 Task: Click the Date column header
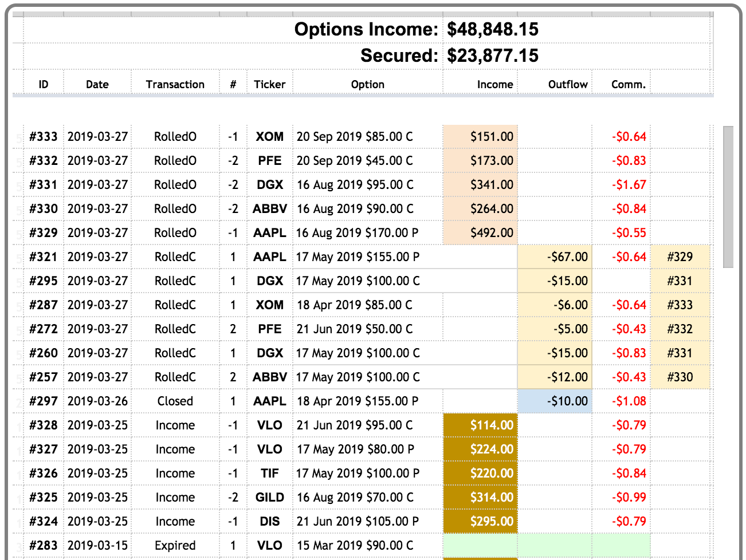point(97,84)
